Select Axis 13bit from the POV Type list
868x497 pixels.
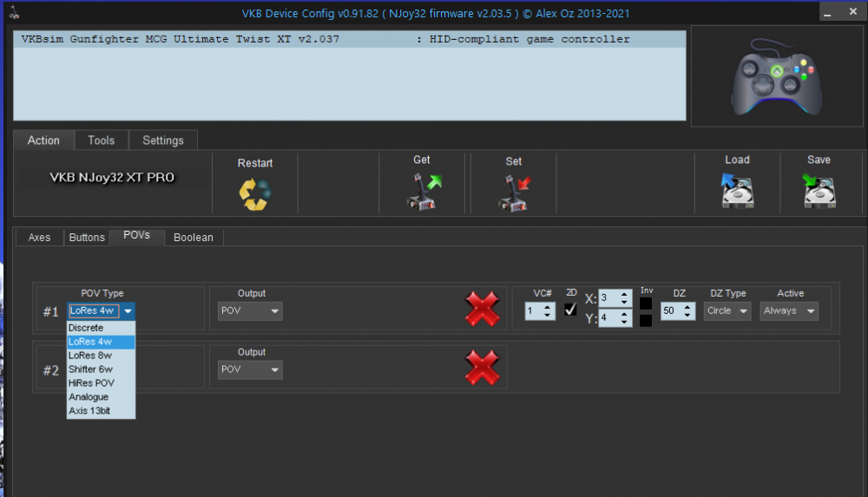pos(101,410)
